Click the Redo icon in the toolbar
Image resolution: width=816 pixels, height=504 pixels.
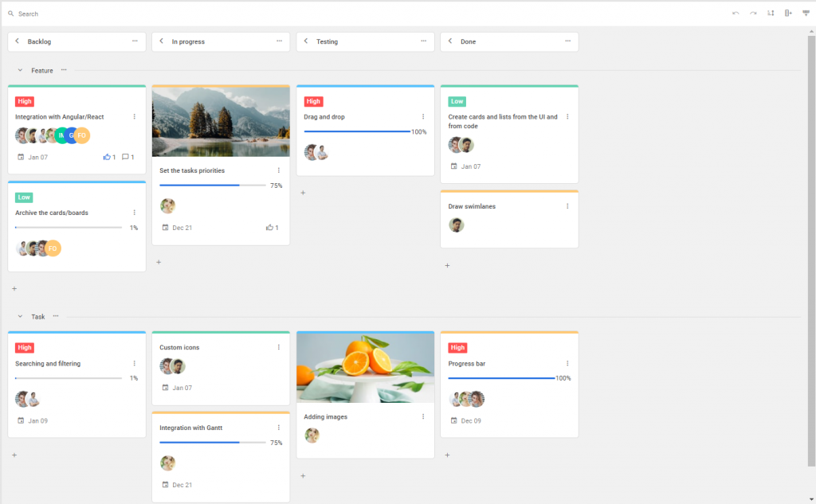tap(754, 13)
